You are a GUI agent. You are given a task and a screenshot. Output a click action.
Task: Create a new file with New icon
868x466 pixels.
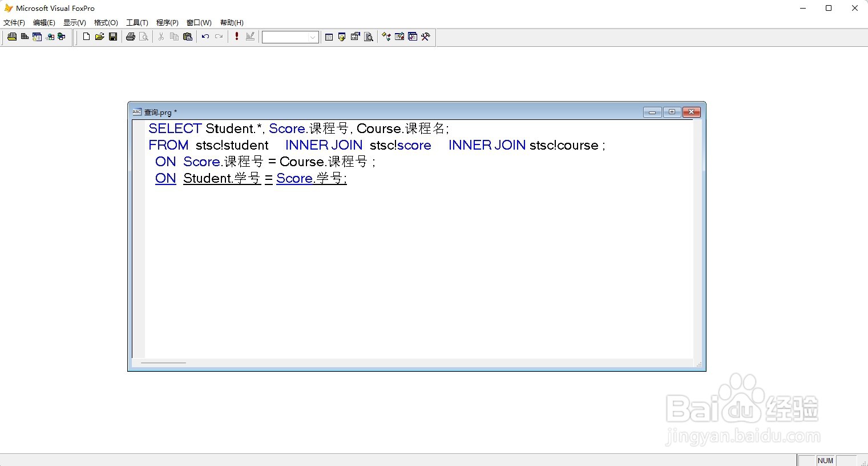tap(86, 37)
